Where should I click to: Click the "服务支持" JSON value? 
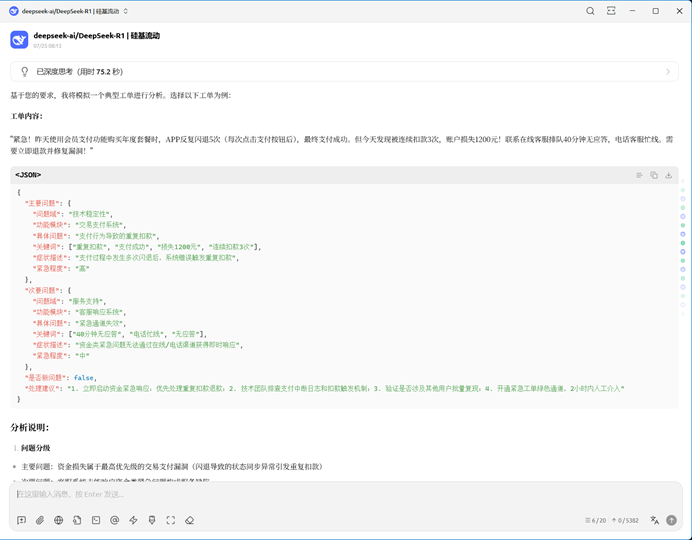pos(87,301)
